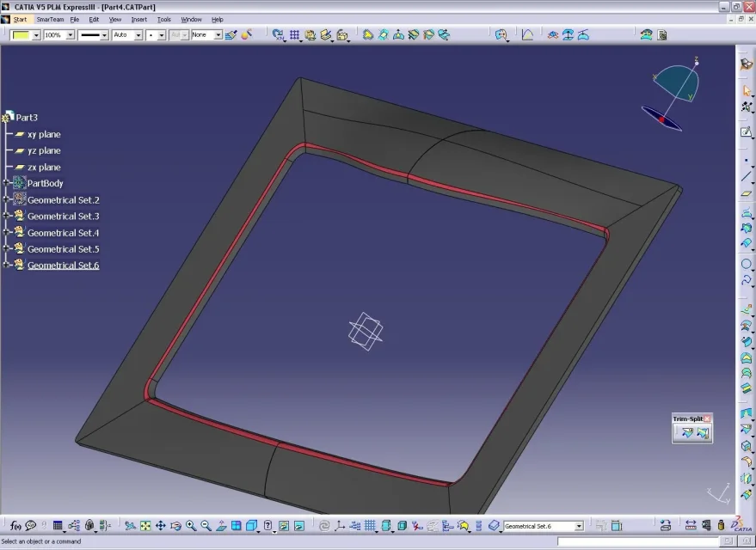This screenshot has height=550, width=756.
Task: Open the Start menu
Action: pyautogui.click(x=20, y=19)
